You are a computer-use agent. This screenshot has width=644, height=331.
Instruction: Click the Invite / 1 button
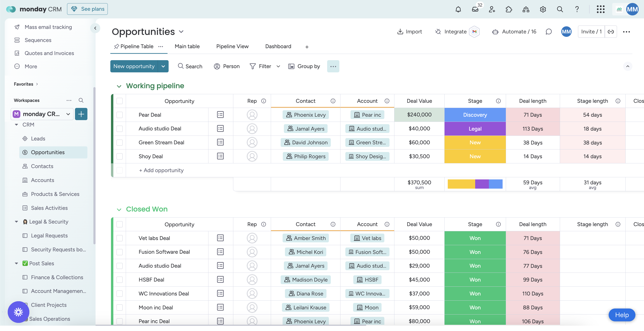tap(591, 32)
